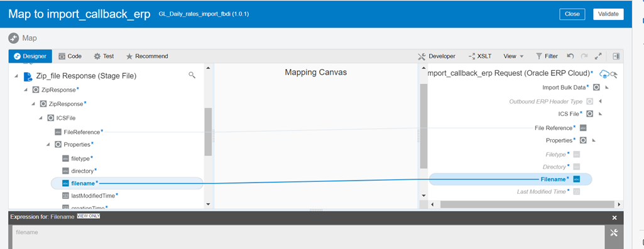The height and width of the screenshot is (249, 644).
Task: Click the undo arrow icon
Action: click(x=570, y=56)
